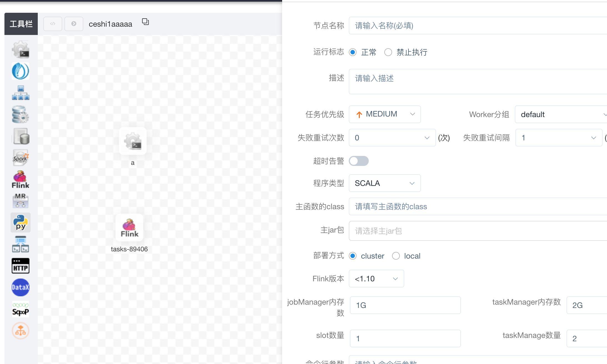Open the 失败重试次数 dropdown
This screenshot has height=364, width=607.
click(392, 138)
